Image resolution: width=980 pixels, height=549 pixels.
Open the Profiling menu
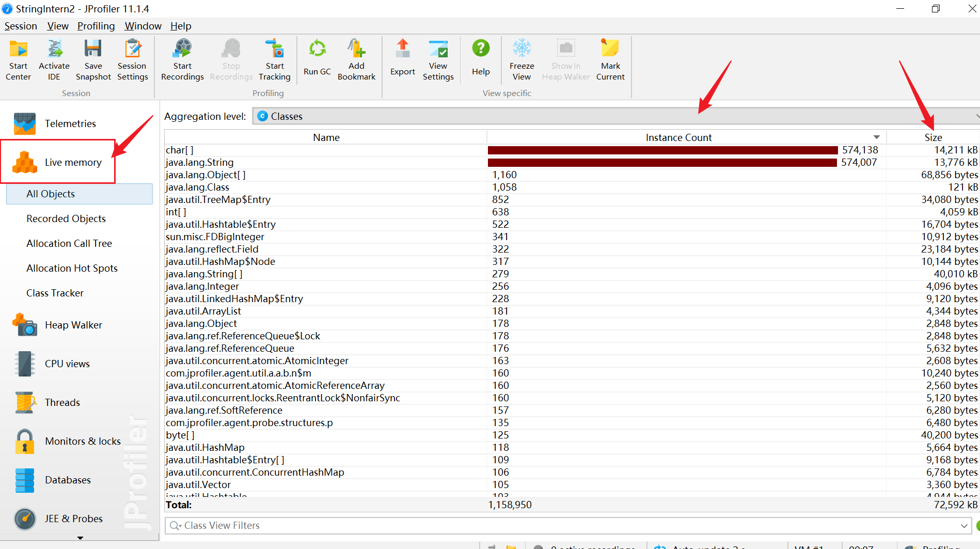pyautogui.click(x=96, y=26)
